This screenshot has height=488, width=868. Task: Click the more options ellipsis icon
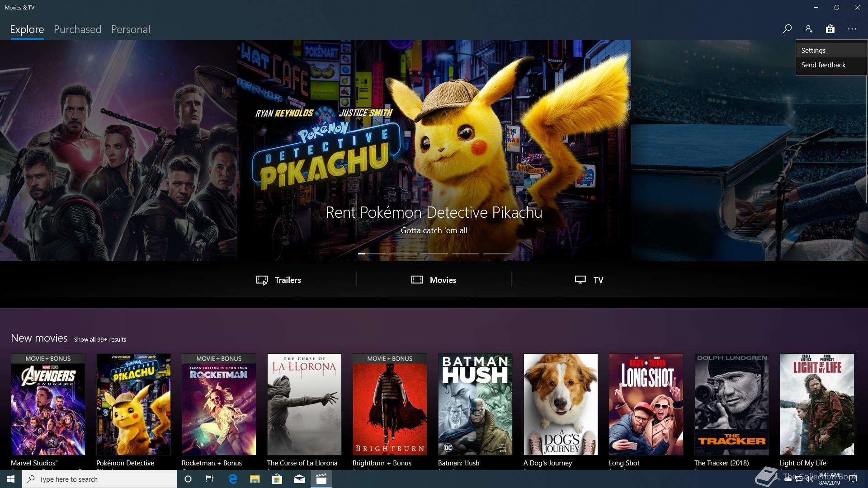tap(852, 29)
